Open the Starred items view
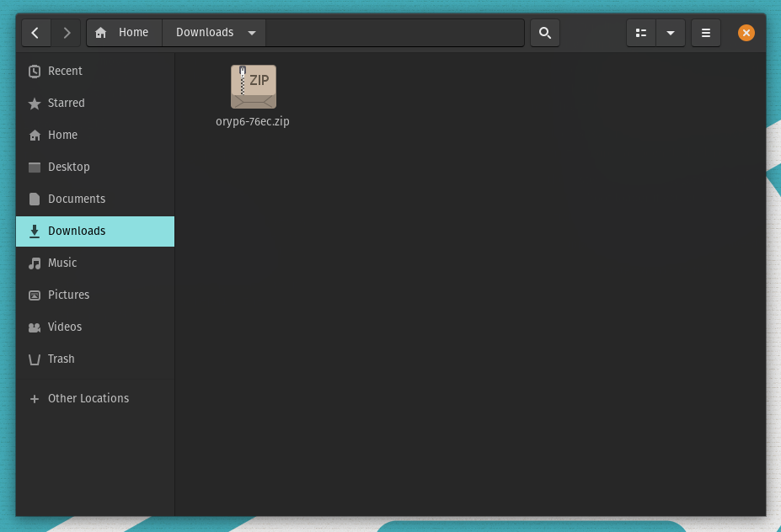Viewport: 781px width, 532px height. pos(67,103)
